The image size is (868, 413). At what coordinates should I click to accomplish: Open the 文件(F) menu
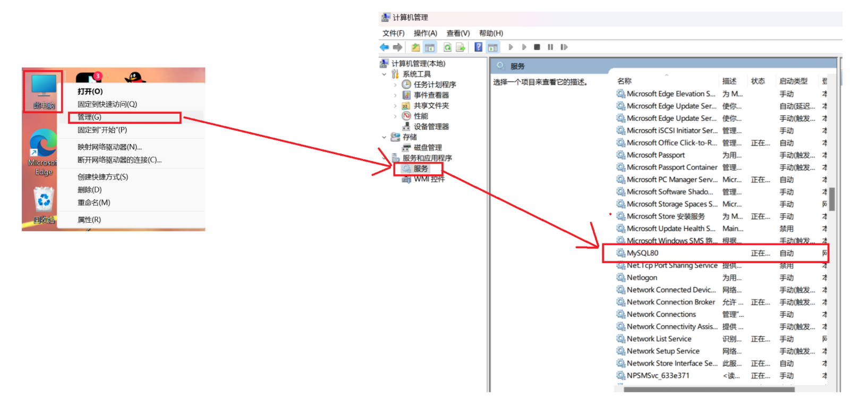click(x=393, y=33)
